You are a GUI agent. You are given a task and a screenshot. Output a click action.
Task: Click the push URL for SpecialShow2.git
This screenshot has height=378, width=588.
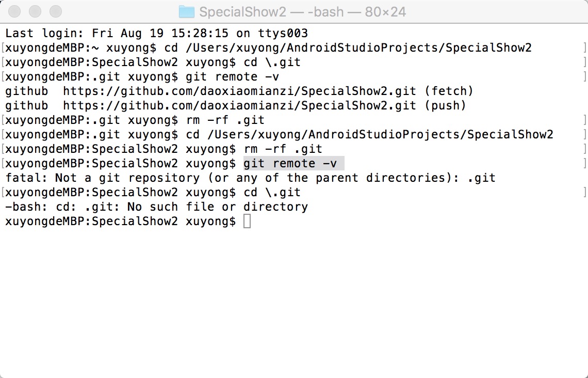click(x=239, y=105)
